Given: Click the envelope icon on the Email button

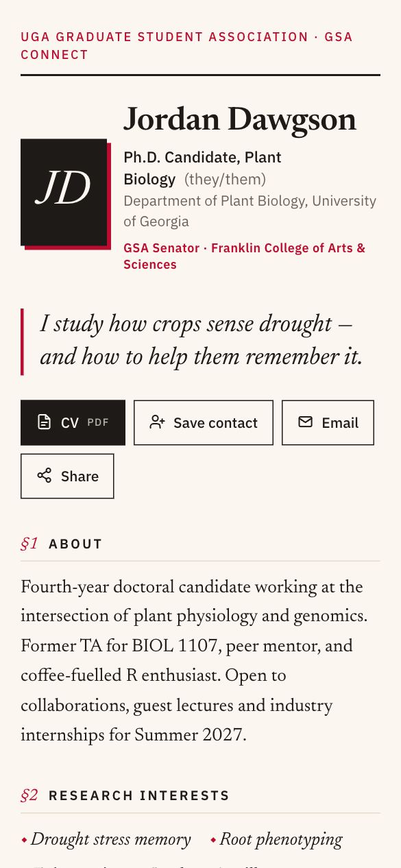Looking at the screenshot, I should tap(306, 422).
